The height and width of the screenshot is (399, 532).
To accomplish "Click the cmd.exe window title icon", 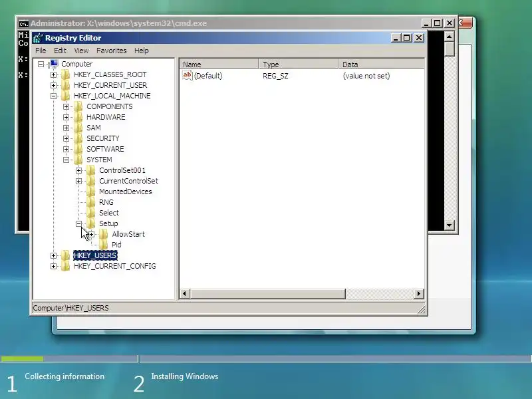I will click(23, 23).
